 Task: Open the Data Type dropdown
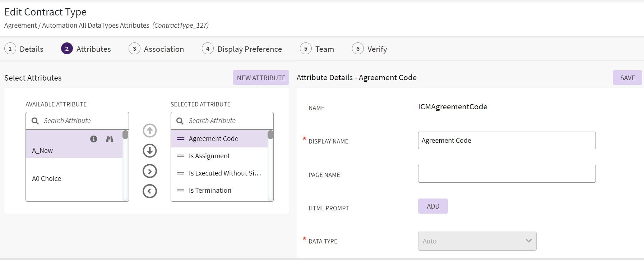477,241
